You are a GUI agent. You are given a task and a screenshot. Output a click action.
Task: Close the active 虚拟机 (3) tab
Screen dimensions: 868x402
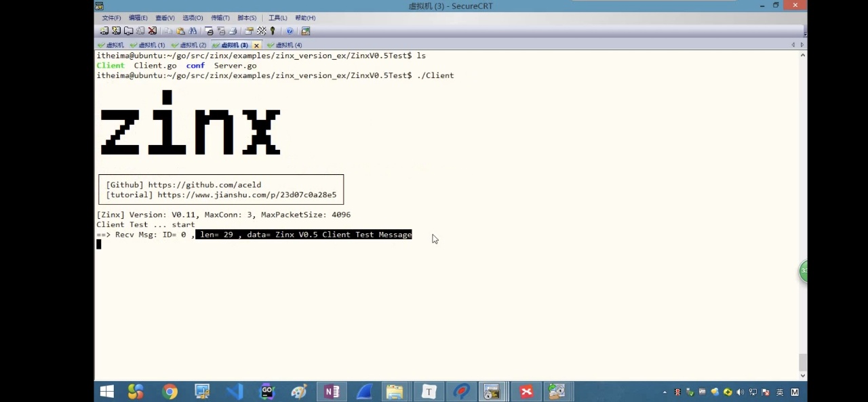coord(256,45)
